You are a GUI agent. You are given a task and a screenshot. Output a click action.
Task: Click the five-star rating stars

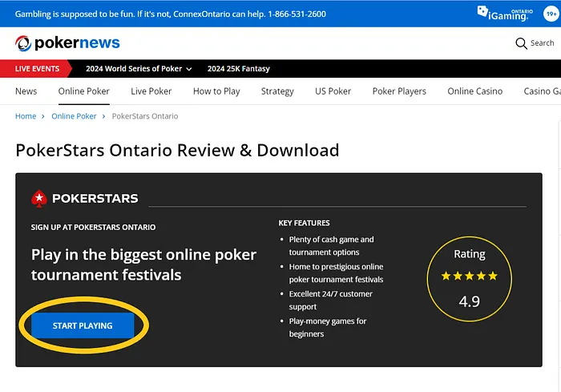click(469, 276)
